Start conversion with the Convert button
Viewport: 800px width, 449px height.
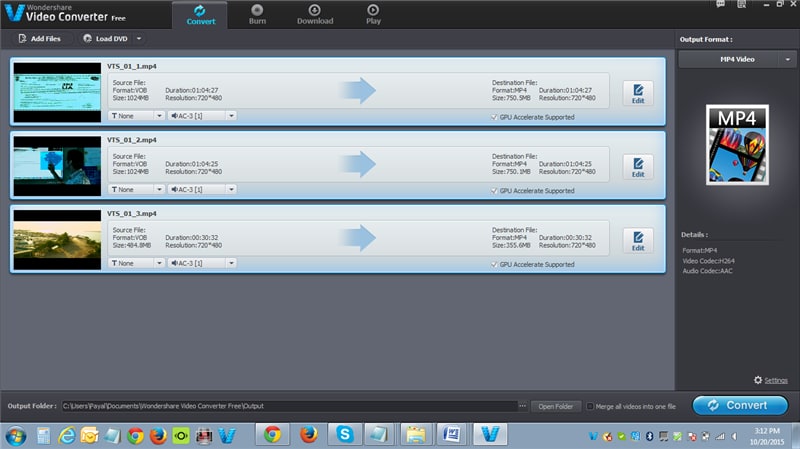[740, 406]
